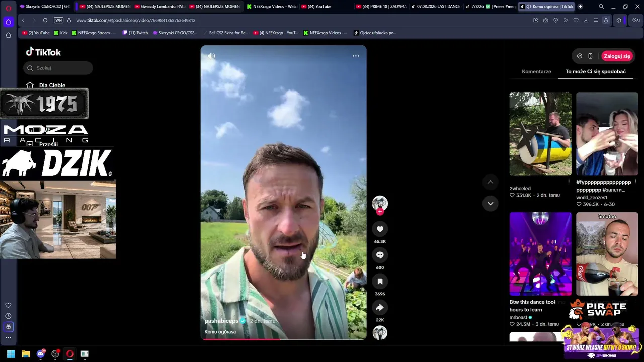Open the Opera sidebar gift box icon
Viewport: 644px width, 362px height.
[x=8, y=327]
